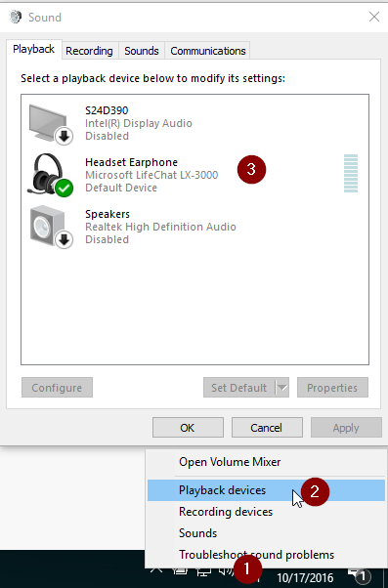
Task: Select Recording devices menu entry
Action: pyautogui.click(x=266, y=512)
